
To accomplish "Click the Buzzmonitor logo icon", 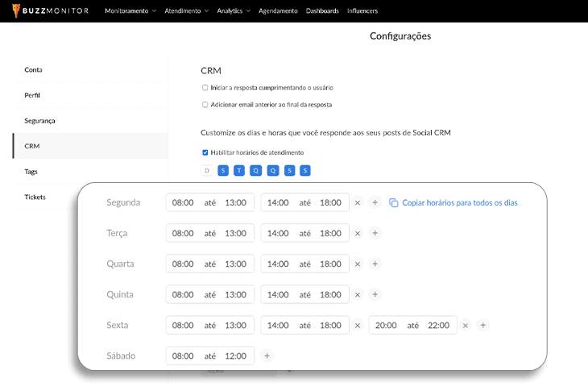I will (x=16, y=10).
